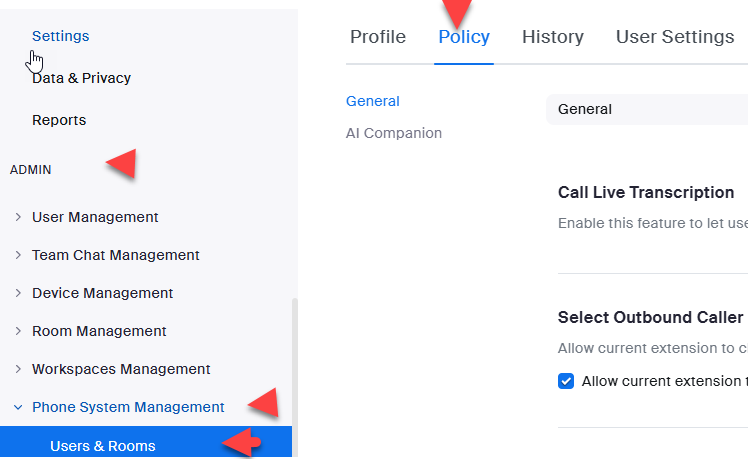Toggle Allow current extension checkbox
The height and width of the screenshot is (459, 748).
click(x=566, y=381)
